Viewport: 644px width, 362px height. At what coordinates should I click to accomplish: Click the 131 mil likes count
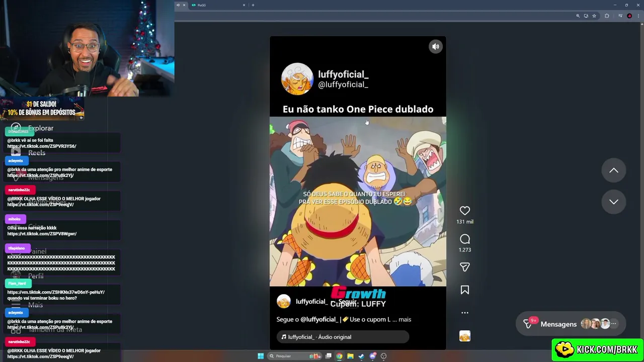tap(465, 222)
